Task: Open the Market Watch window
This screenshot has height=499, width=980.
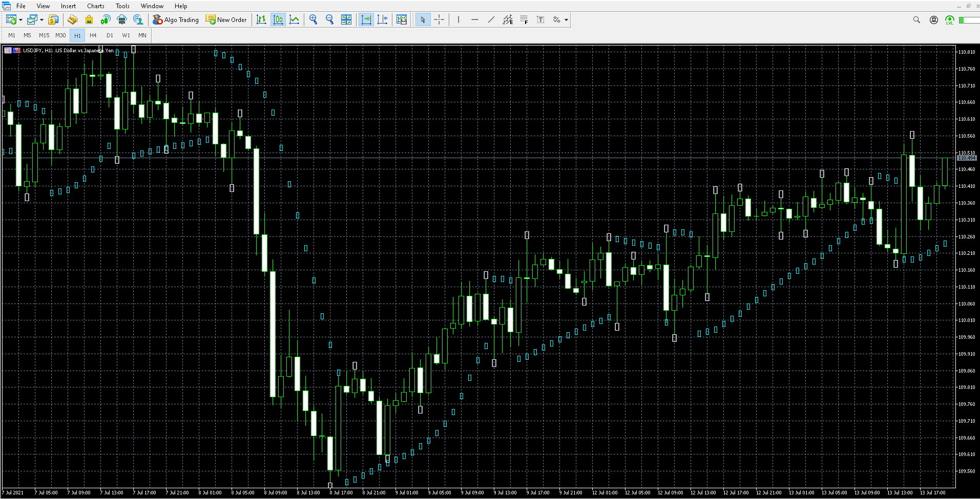Action: pyautogui.click(x=53, y=19)
